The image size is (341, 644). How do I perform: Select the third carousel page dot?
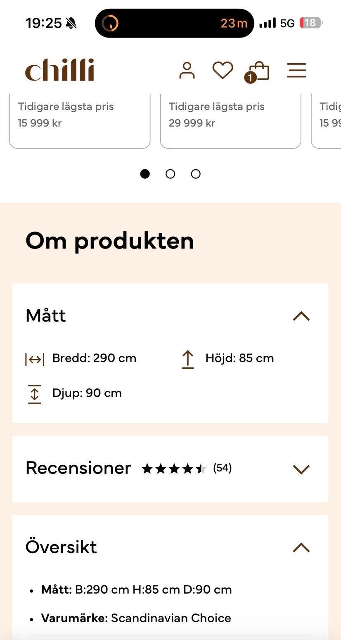(196, 174)
